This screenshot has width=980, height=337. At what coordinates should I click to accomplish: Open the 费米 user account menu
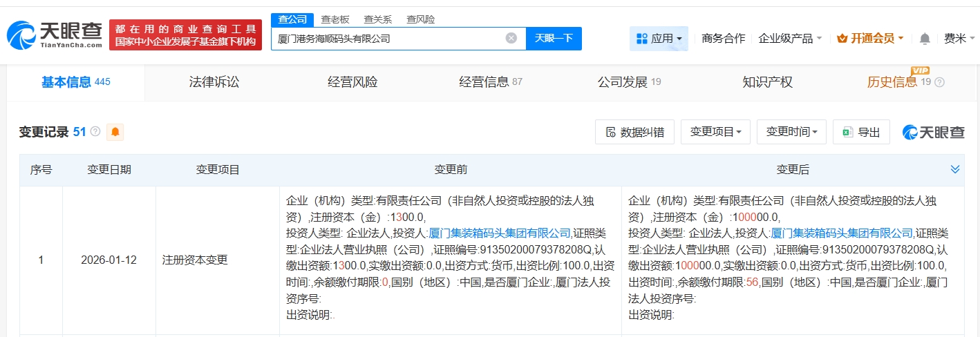pos(959,39)
